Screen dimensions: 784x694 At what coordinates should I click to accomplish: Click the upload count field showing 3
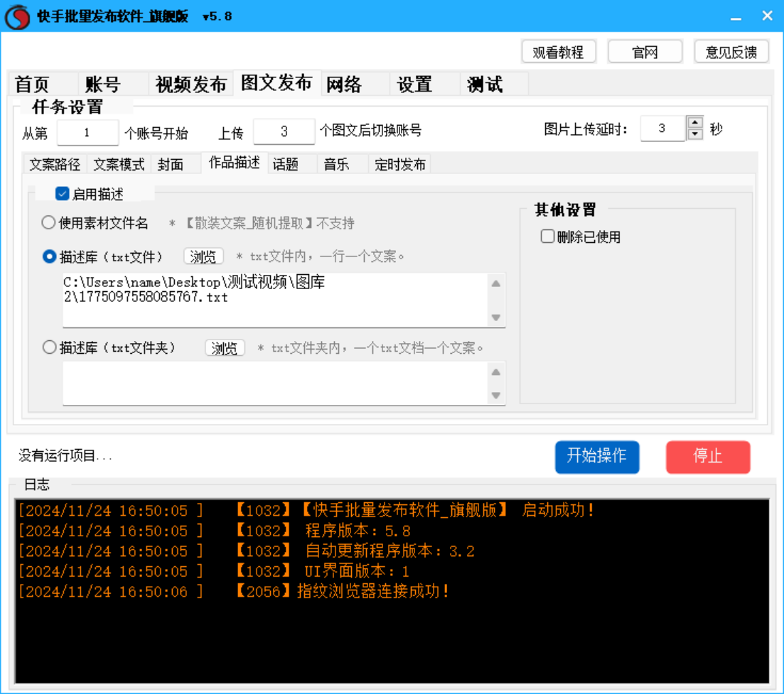pos(284,131)
